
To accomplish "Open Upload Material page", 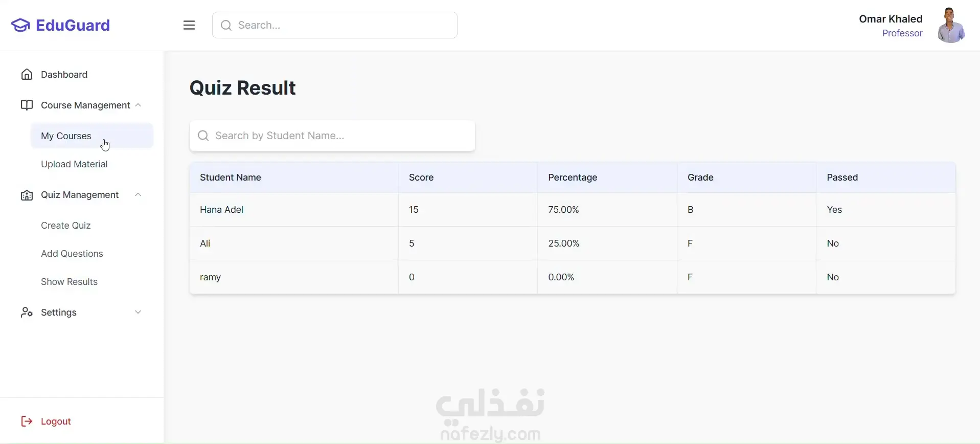I will pyautogui.click(x=74, y=164).
